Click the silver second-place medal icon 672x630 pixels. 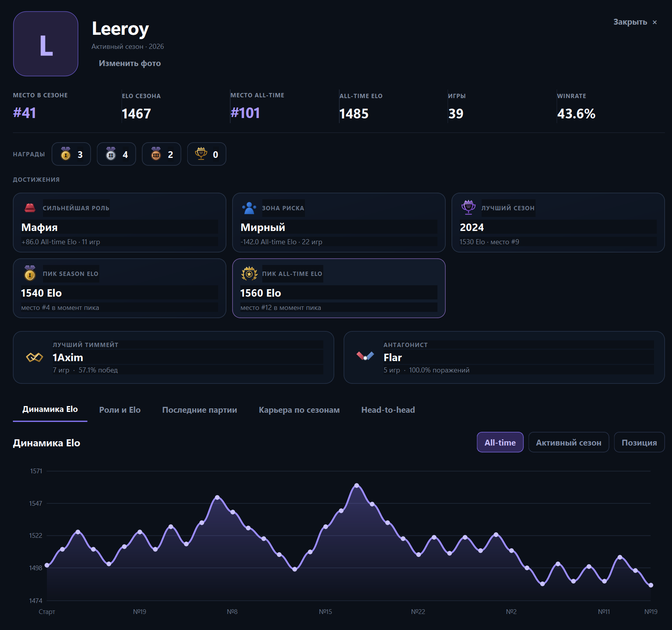tap(111, 154)
